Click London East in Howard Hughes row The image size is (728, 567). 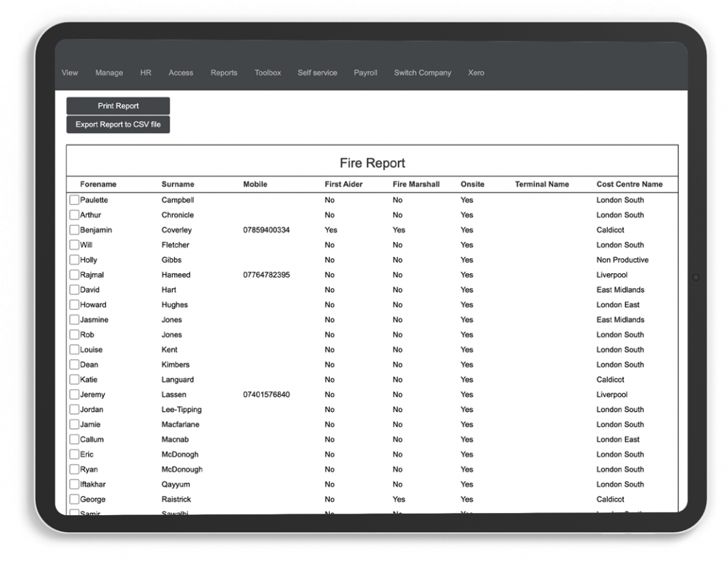tap(618, 304)
